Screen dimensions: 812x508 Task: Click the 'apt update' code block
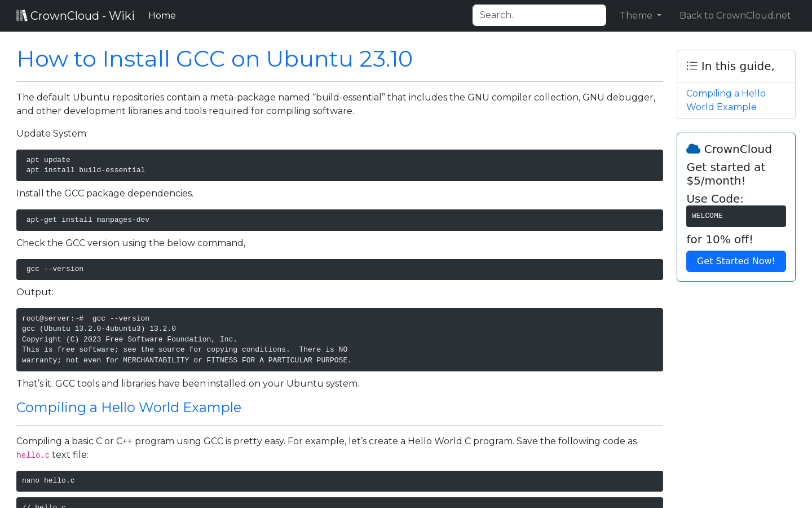(x=338, y=165)
